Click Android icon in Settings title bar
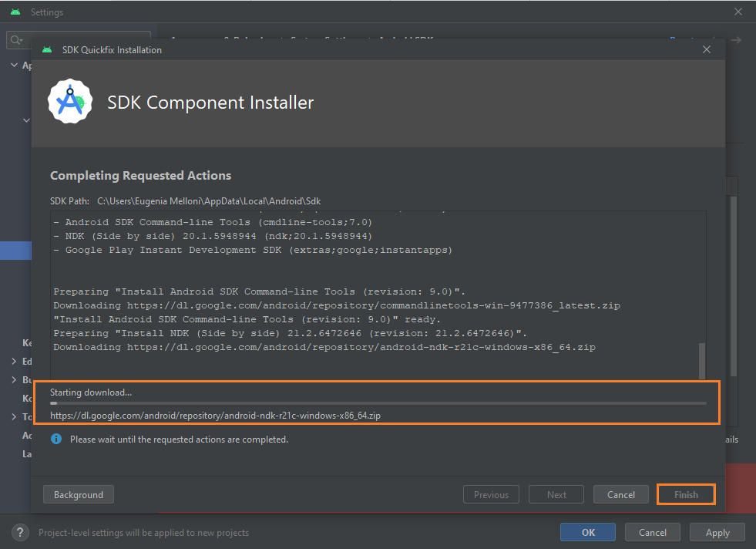This screenshot has height=549, width=756. [15, 12]
